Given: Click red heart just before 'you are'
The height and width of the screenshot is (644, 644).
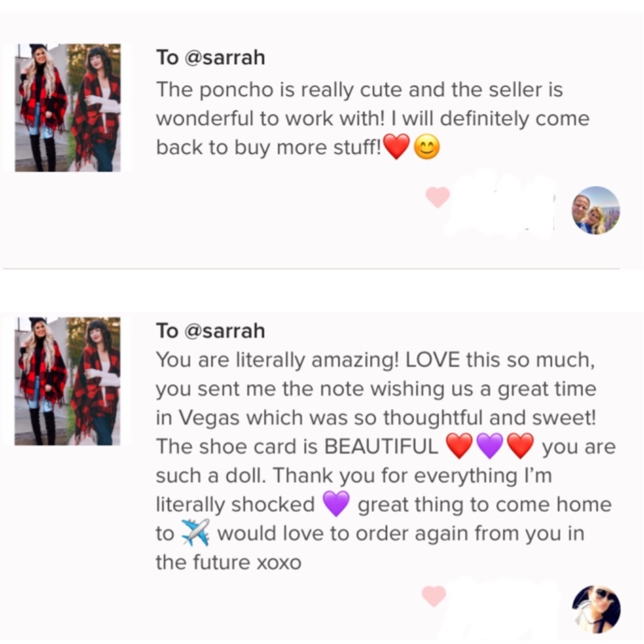Looking at the screenshot, I should pos(520,446).
